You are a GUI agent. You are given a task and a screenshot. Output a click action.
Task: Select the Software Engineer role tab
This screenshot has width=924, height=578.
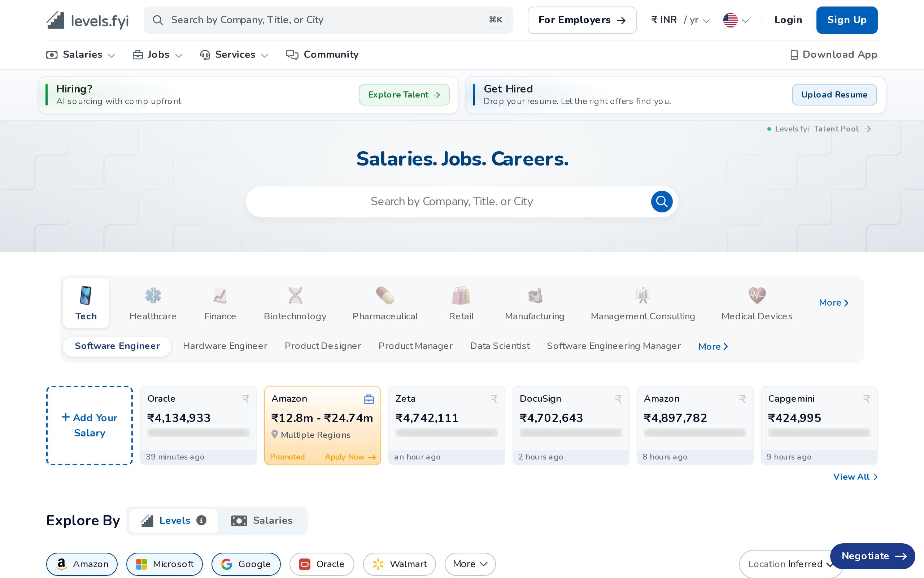point(117,346)
